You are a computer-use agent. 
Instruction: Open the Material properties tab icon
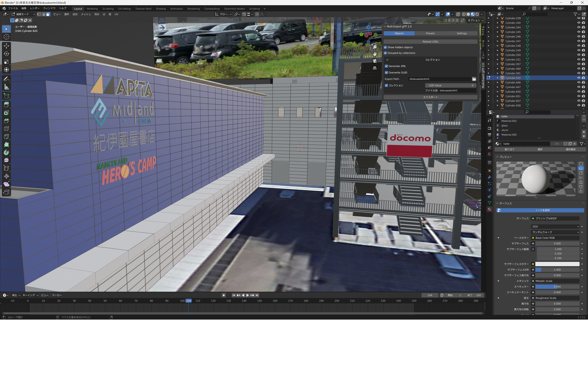pyautogui.click(x=489, y=209)
